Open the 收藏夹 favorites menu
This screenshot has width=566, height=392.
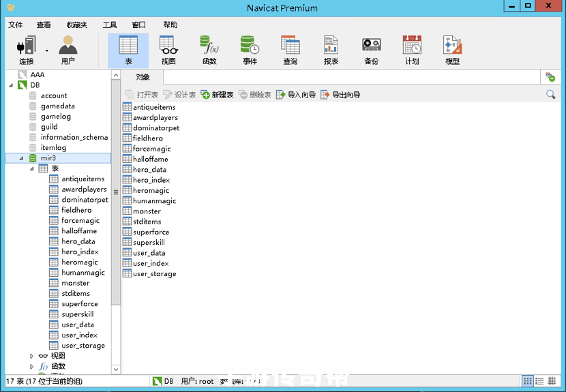pyautogui.click(x=76, y=25)
